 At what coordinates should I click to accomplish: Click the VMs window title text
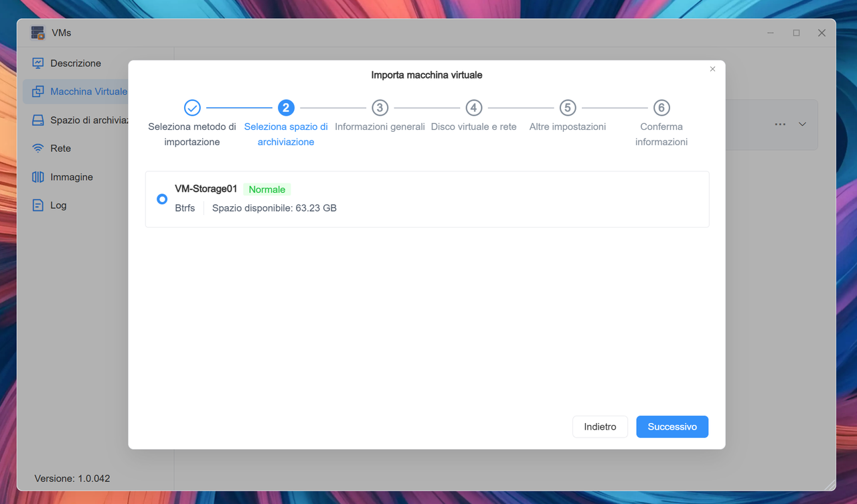pos(61,33)
